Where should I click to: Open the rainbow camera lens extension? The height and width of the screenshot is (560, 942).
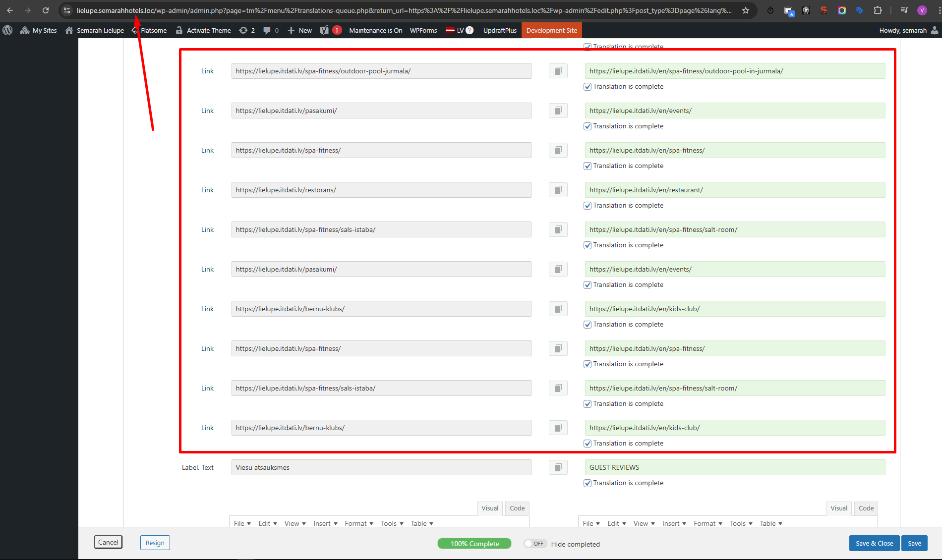(x=842, y=10)
